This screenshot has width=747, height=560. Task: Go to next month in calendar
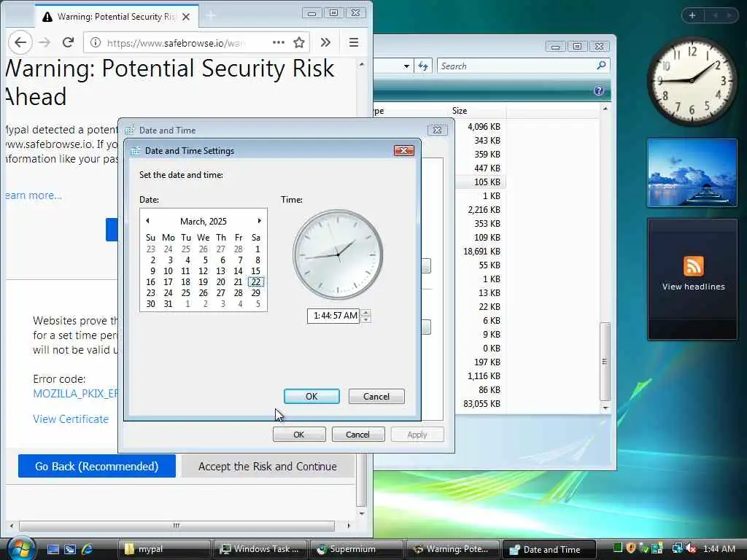[x=259, y=220]
